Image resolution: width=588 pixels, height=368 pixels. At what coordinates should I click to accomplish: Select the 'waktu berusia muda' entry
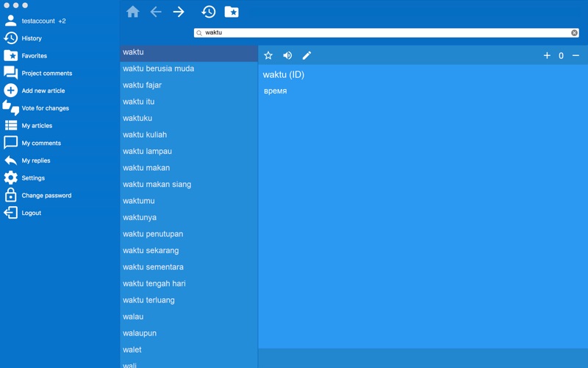189,68
